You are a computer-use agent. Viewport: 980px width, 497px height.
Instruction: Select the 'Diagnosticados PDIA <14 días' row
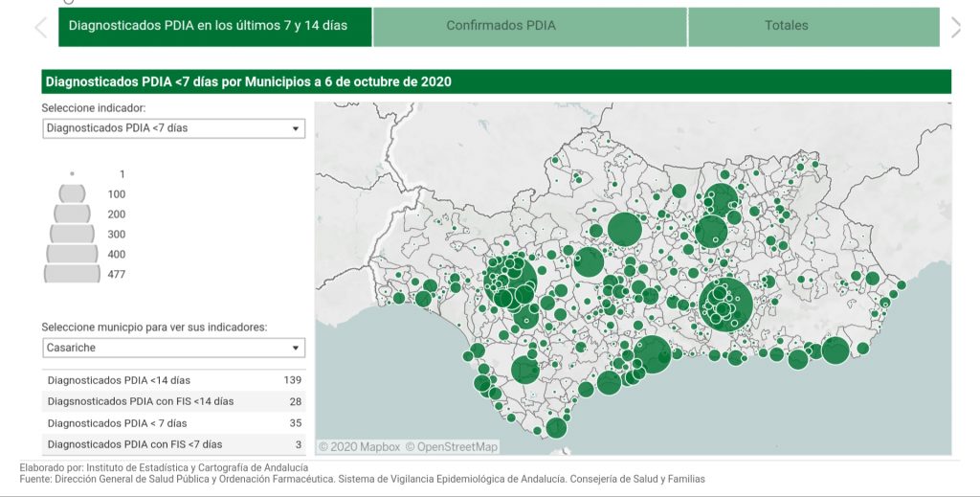173,380
